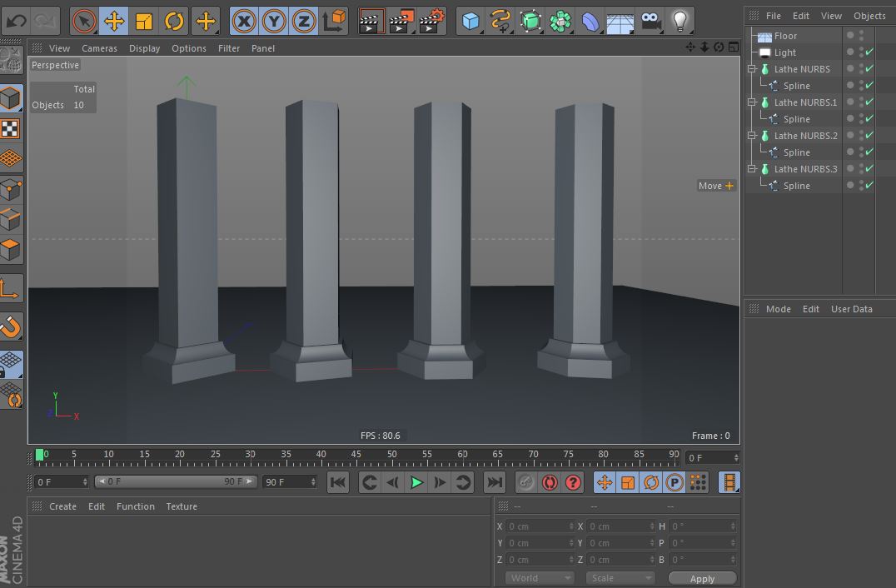Add a Camera object from toolbar
Viewport: 896px width, 588px height.
(x=651, y=21)
